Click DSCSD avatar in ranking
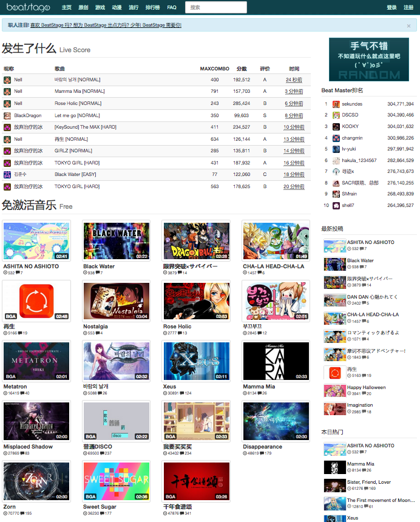420x522 pixels. click(336, 115)
